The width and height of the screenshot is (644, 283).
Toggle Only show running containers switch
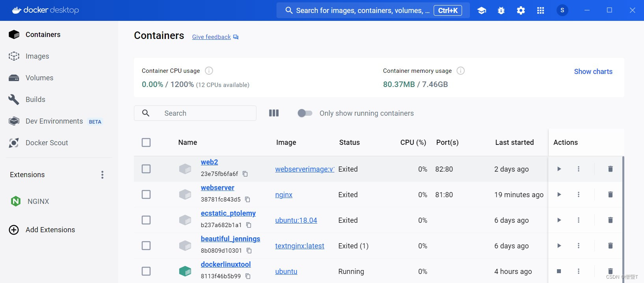[x=305, y=113]
